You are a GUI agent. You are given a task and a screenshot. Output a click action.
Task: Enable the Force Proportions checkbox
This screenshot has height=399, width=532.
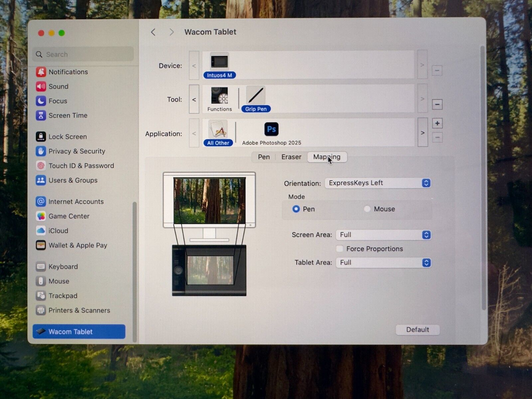click(339, 249)
